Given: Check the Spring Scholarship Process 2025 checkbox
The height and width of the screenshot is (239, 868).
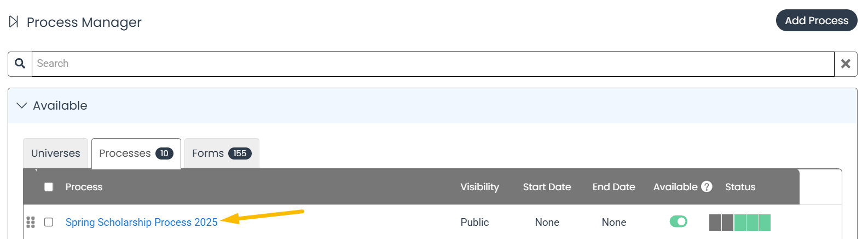Looking at the screenshot, I should point(49,222).
